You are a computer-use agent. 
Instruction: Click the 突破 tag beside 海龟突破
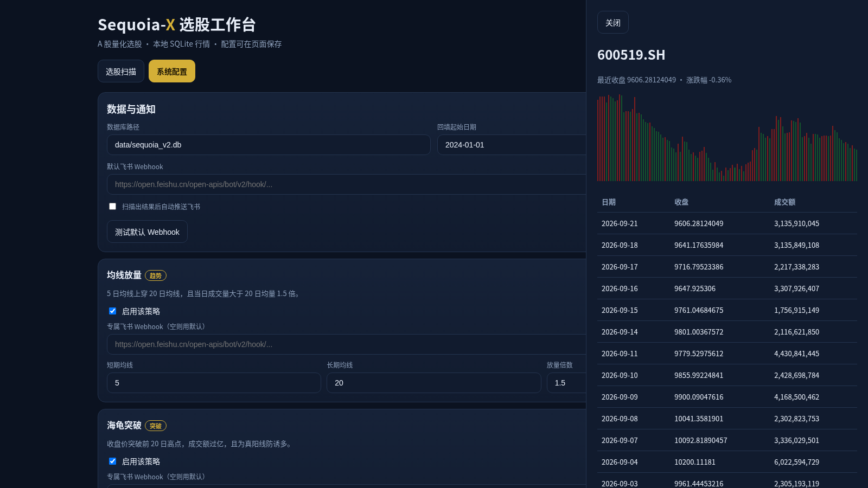tap(156, 426)
